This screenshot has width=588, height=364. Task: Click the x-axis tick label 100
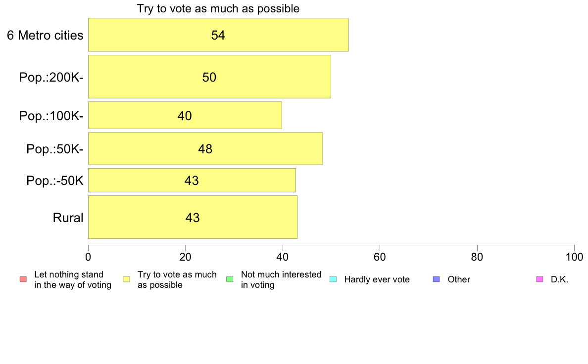tap(574, 257)
